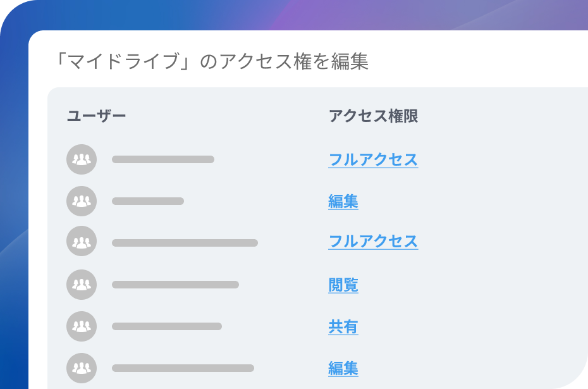Viewport: 588px width, 389px height.
Task: Click the 閲覧 access permission link
Action: point(343,285)
